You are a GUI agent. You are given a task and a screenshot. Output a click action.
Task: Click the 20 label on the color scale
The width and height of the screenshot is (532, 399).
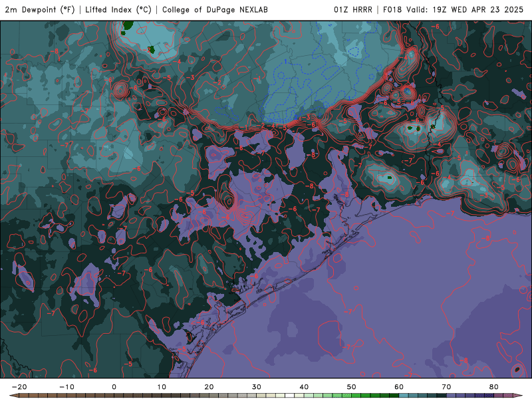209,387
